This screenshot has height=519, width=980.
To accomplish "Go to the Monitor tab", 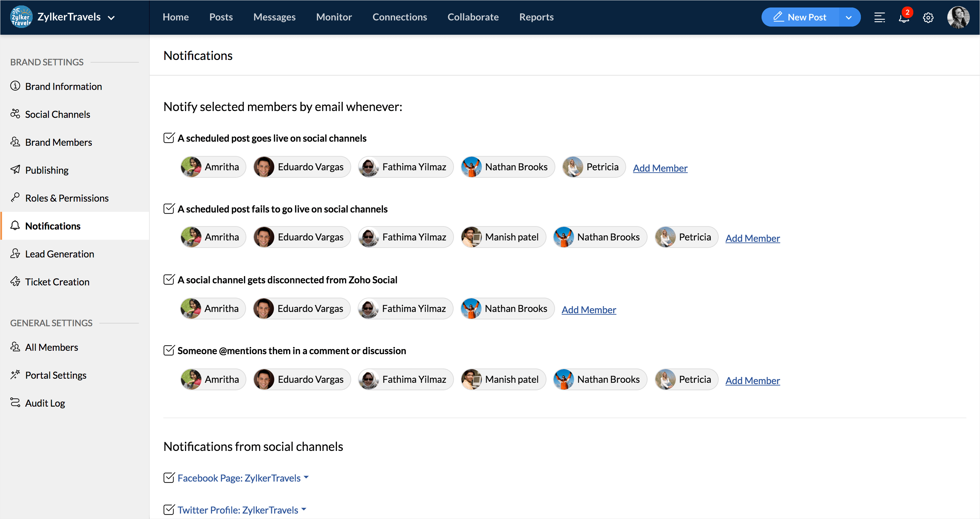I will point(333,17).
